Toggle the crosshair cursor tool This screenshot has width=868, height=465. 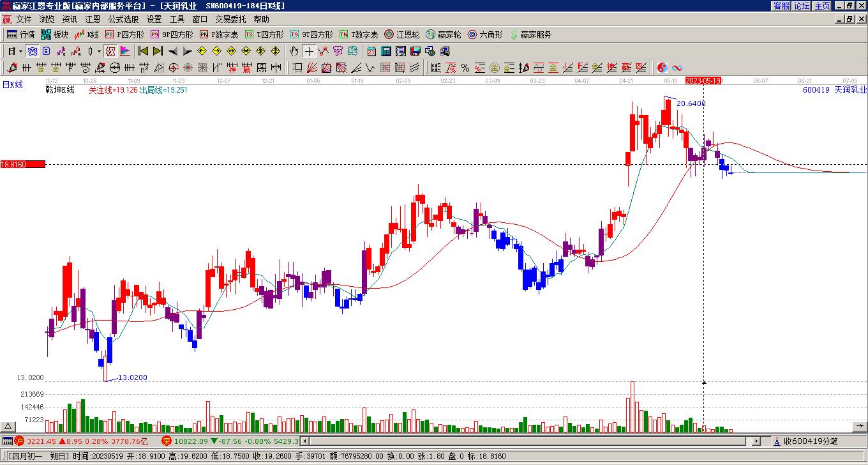pos(309,51)
